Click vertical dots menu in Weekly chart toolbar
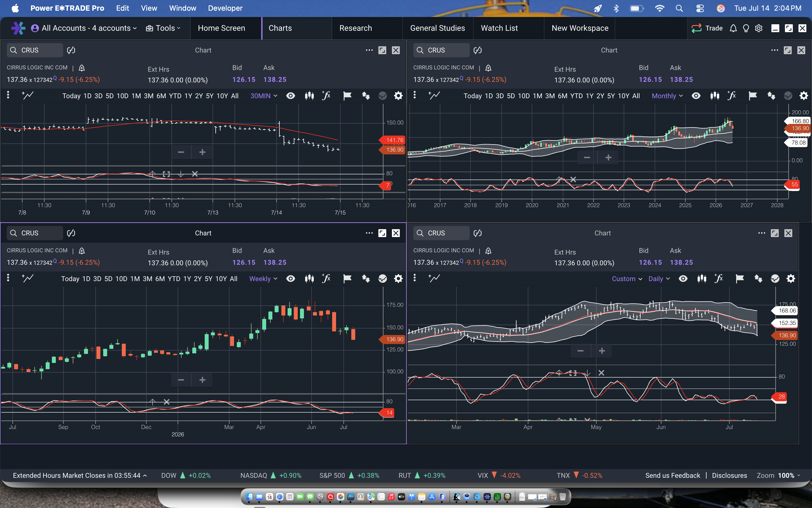This screenshot has width=812, height=508. tap(8, 278)
